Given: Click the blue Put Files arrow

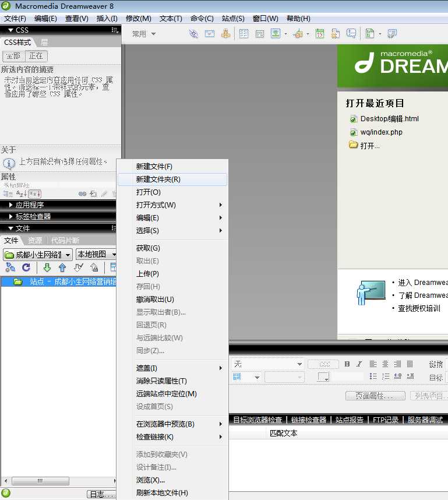Looking at the screenshot, I should 62,267.
